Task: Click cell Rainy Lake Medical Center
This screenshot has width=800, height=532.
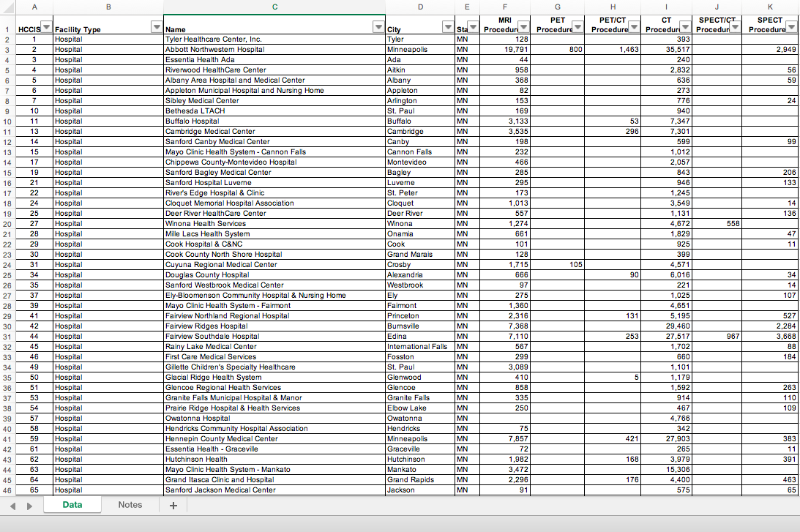Action: point(274,346)
